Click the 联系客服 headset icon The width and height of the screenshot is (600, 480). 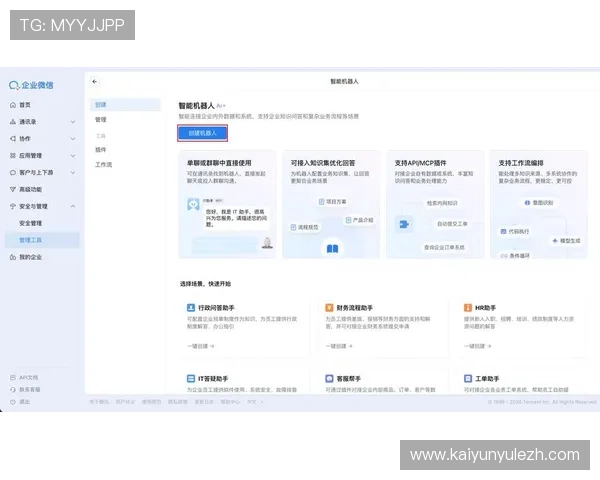(x=13, y=389)
